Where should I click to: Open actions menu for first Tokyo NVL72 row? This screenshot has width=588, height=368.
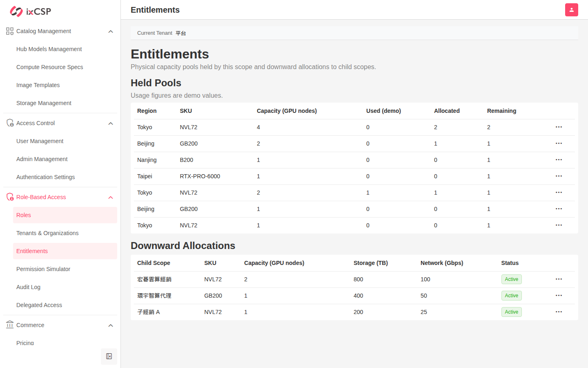[x=559, y=127]
